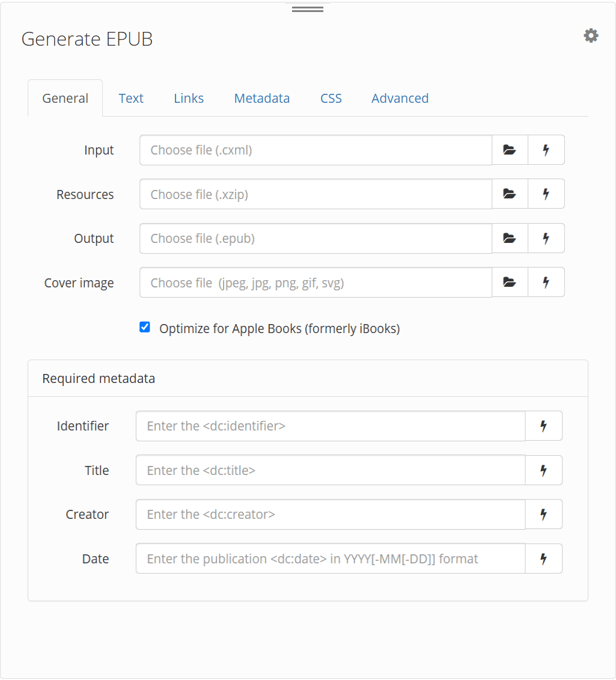Click the lightning icon beside the Creator field
The height and width of the screenshot is (680, 616).
click(x=544, y=514)
